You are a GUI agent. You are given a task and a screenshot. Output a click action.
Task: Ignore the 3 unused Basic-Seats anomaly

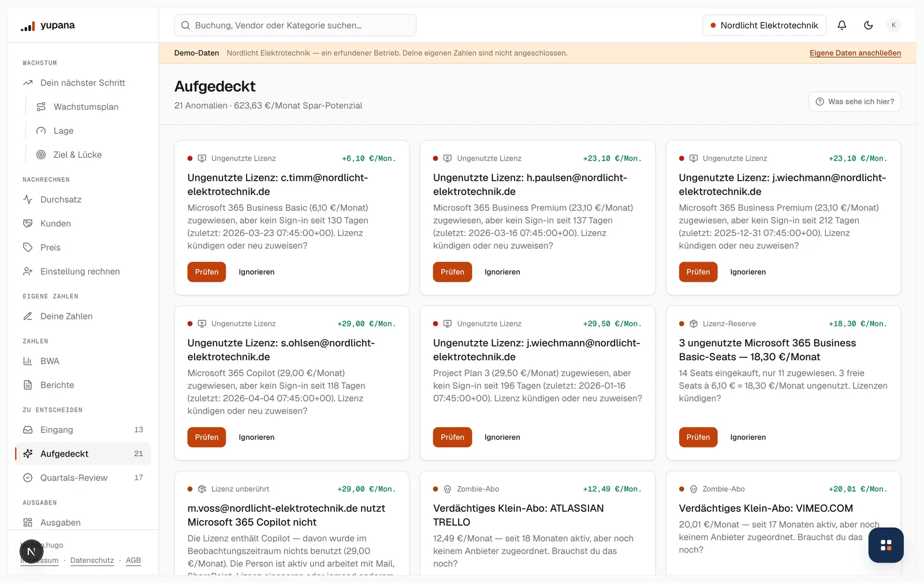coord(748,438)
